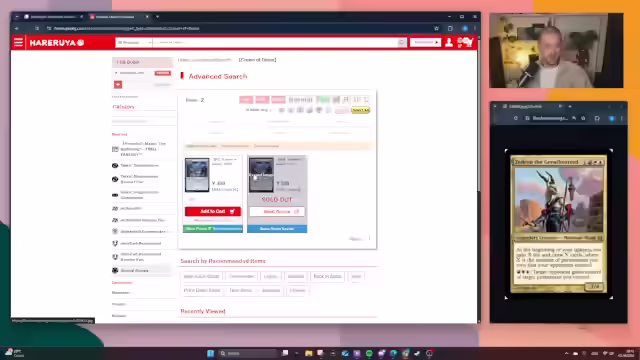The image size is (640, 360).
Task: Open the extensions icon in Hareruya browser toolbar
Action: 450,29
